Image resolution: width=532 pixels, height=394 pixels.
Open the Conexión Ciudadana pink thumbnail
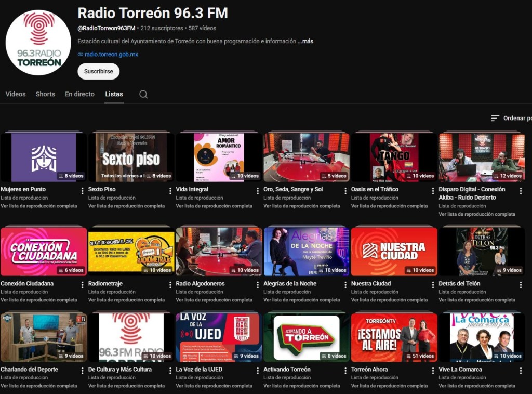coord(44,252)
